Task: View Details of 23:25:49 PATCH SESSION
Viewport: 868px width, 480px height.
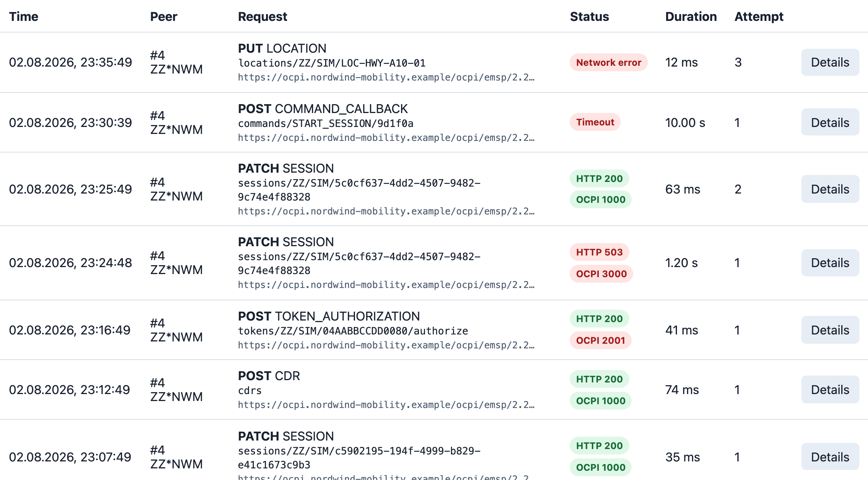Action: click(830, 189)
